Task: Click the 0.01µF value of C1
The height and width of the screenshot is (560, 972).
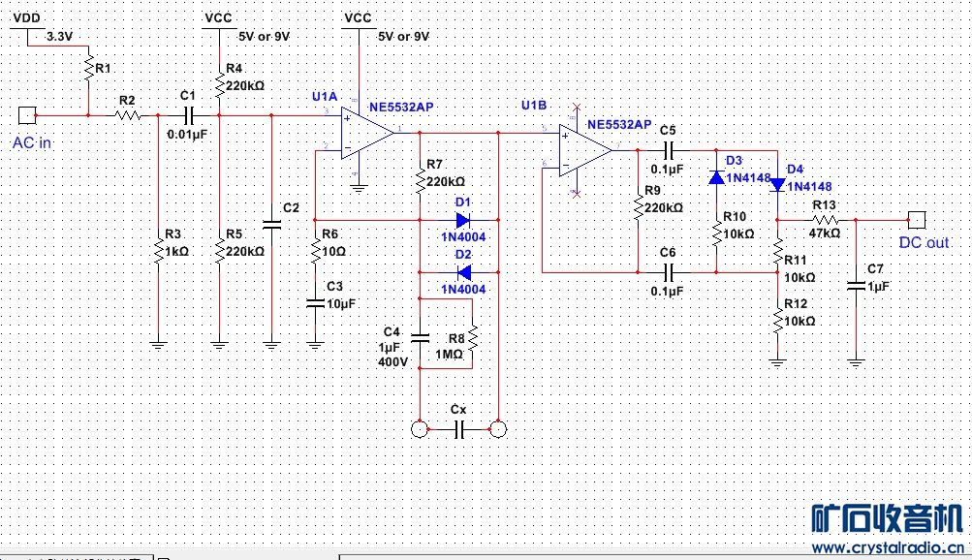Action: click(x=187, y=134)
